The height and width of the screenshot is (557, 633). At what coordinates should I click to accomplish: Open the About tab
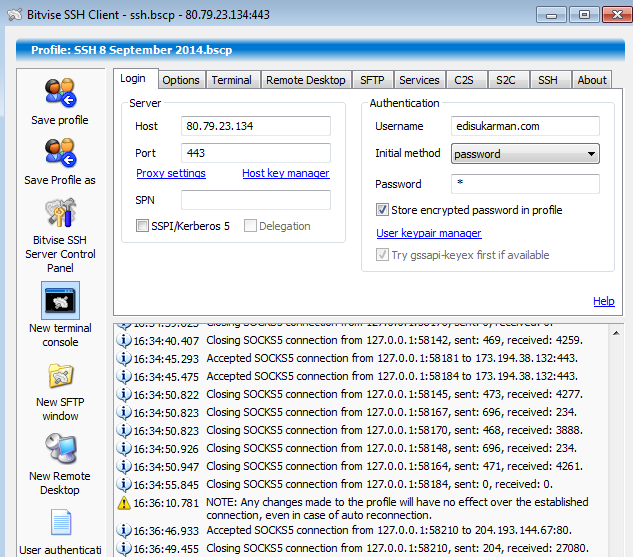point(592,80)
